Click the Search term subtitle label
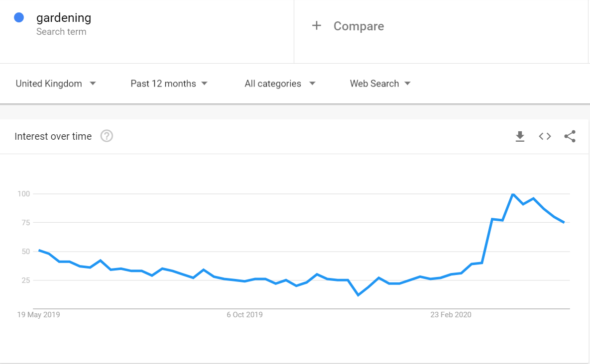This screenshot has height=364, width=590. [61, 32]
